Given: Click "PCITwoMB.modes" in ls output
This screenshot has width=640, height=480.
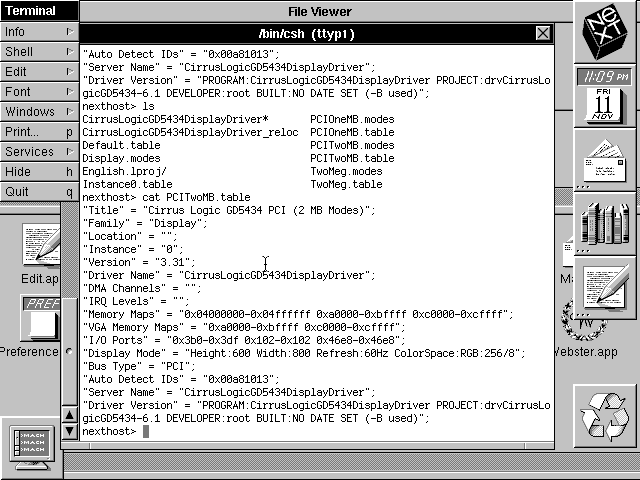Looking at the screenshot, I should coord(352,145).
